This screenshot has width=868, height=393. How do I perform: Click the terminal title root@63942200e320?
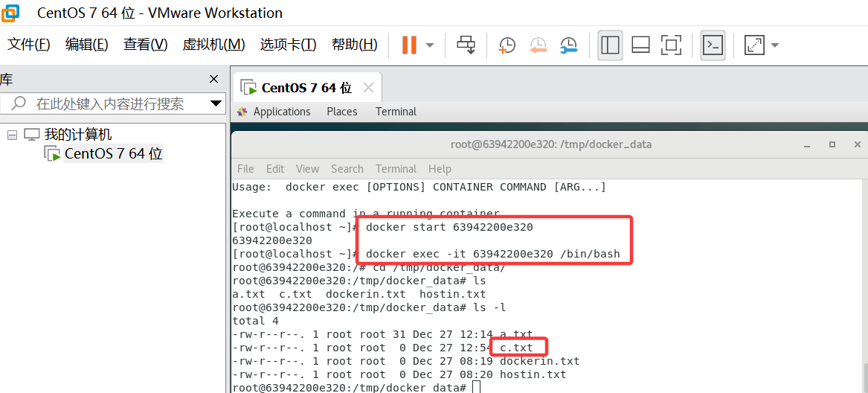point(551,144)
